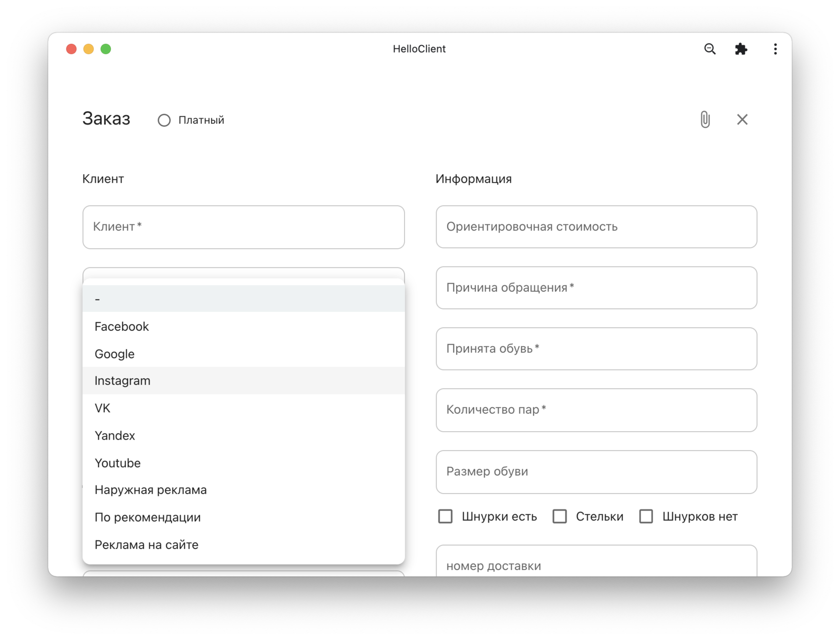Choose Facebook from the source list

pyautogui.click(x=243, y=326)
